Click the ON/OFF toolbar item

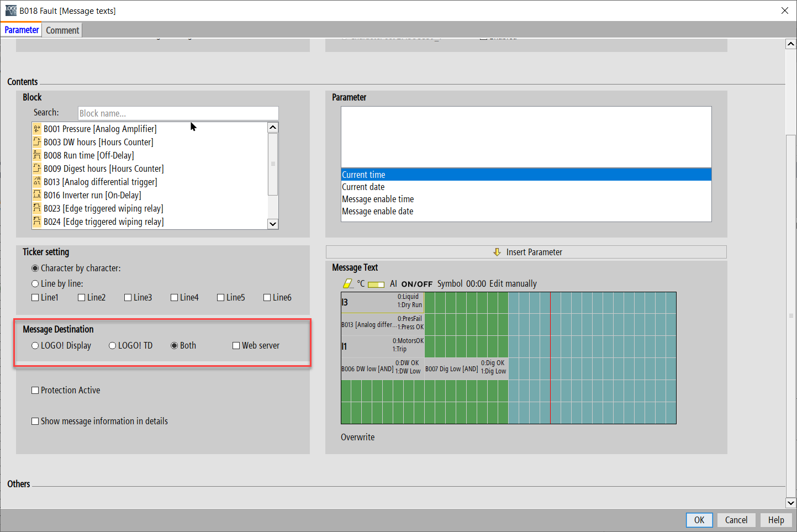click(416, 284)
